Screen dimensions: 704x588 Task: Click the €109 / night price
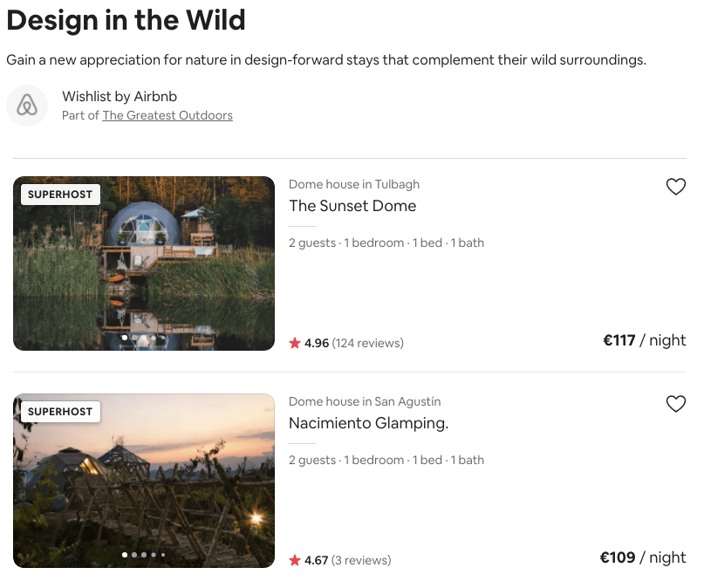click(642, 557)
